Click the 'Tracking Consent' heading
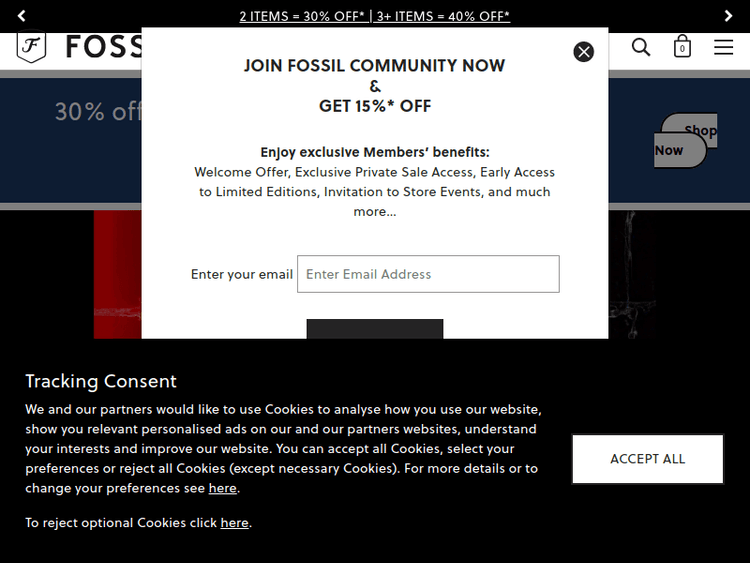The width and height of the screenshot is (750, 563). [x=101, y=381]
